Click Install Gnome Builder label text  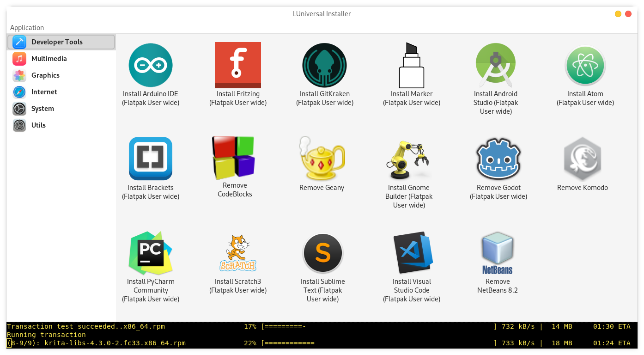tap(409, 196)
